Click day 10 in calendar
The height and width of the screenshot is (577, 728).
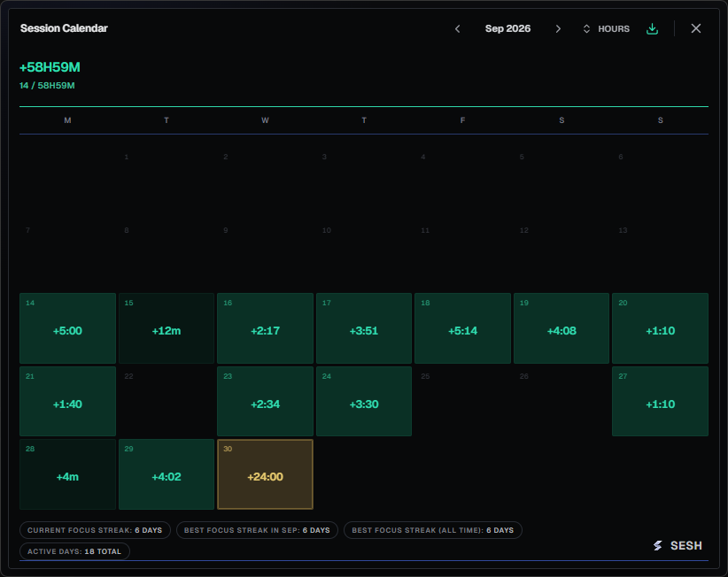pos(364,255)
